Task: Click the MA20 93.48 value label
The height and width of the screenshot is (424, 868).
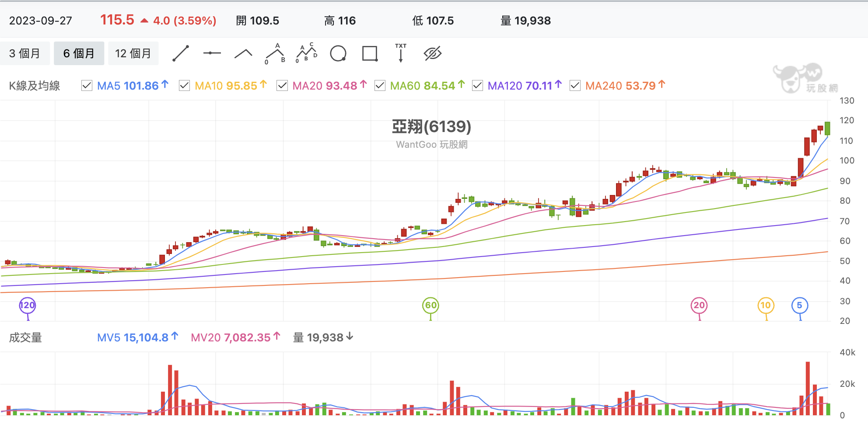Action: click(x=329, y=86)
